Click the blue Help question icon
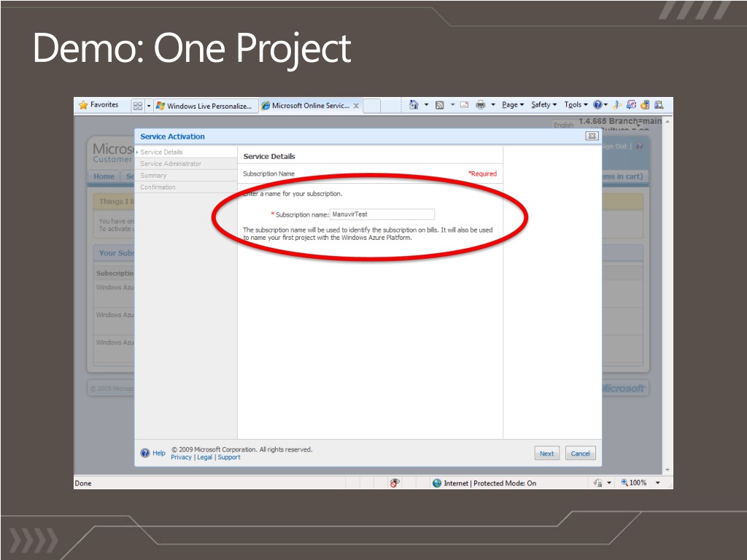 [597, 105]
